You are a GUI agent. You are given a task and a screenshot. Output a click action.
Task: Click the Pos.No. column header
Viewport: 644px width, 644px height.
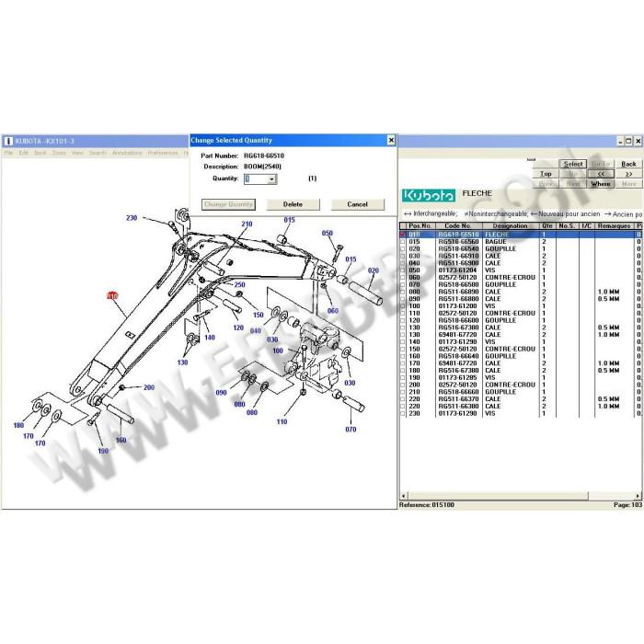(420, 226)
